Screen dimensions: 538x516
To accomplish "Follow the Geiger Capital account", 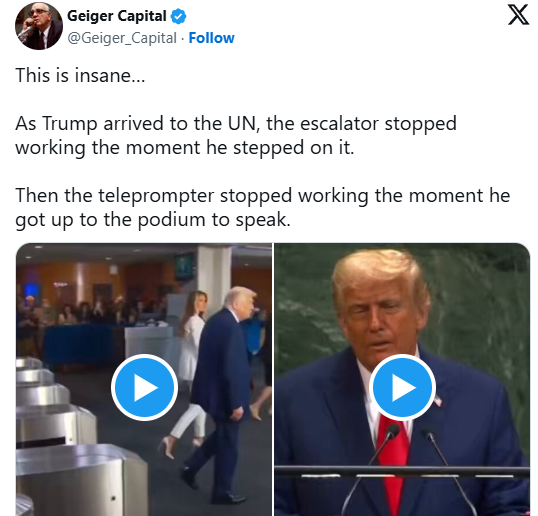I will pos(211,38).
